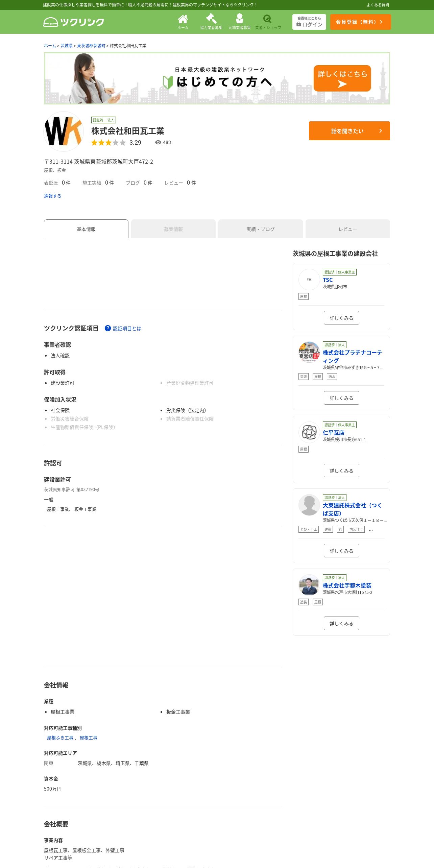The image size is (434, 868).
Task: Click the WK company logo
Action: click(x=64, y=131)
